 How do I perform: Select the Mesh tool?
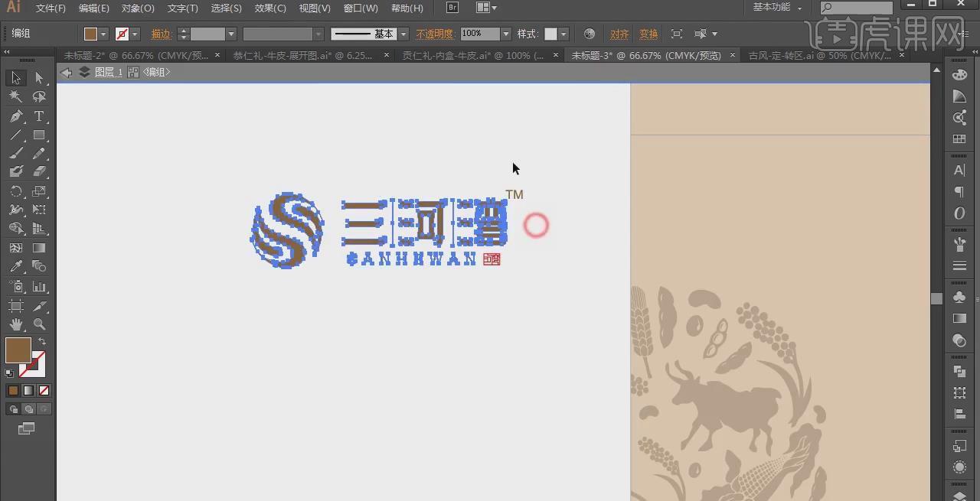tap(16, 248)
